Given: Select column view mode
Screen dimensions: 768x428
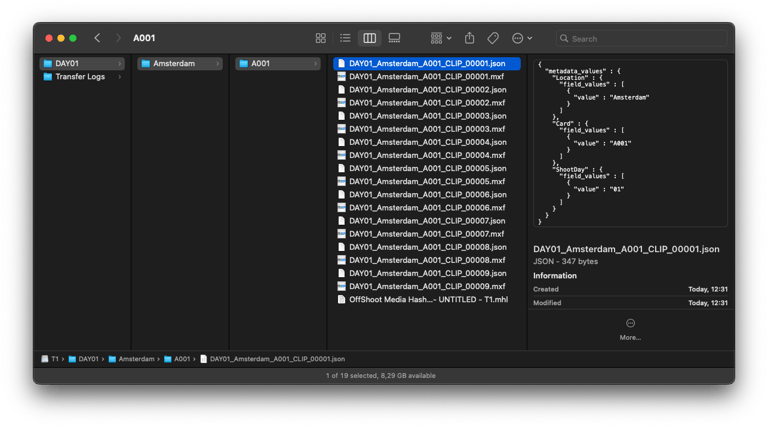Looking at the screenshot, I should pos(369,38).
